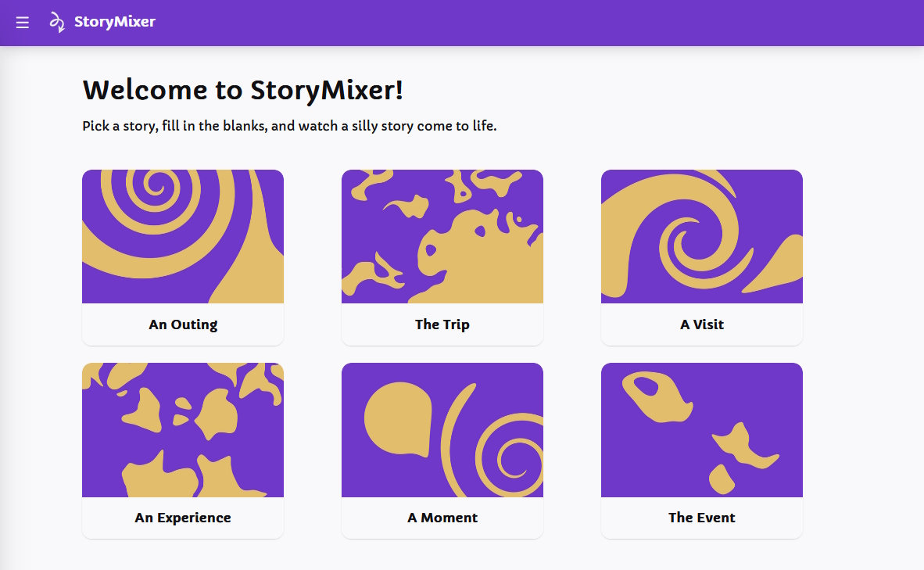This screenshot has width=924, height=570.
Task: Open the story titled 'A Visit'
Action: pyautogui.click(x=701, y=324)
